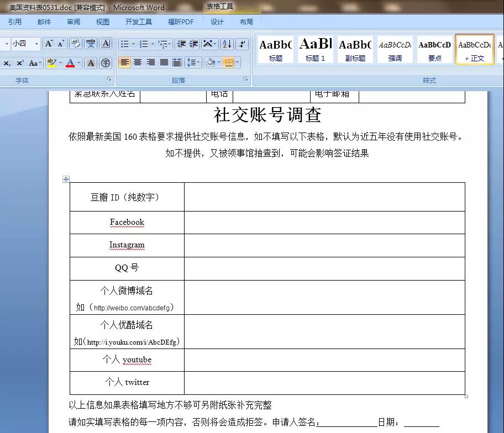The height and width of the screenshot is (433, 504).
Task: Open the Change Case Aa menu
Action: (35, 63)
